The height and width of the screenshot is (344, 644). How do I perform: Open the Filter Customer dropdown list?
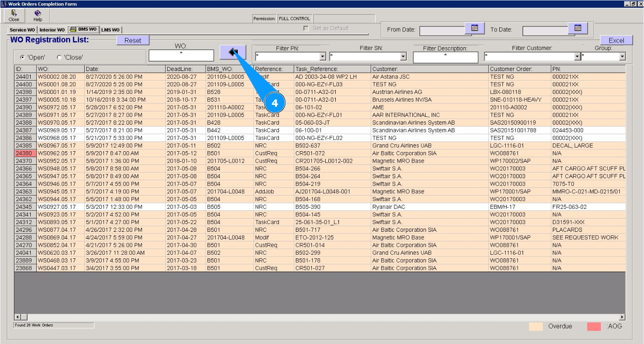(577, 57)
